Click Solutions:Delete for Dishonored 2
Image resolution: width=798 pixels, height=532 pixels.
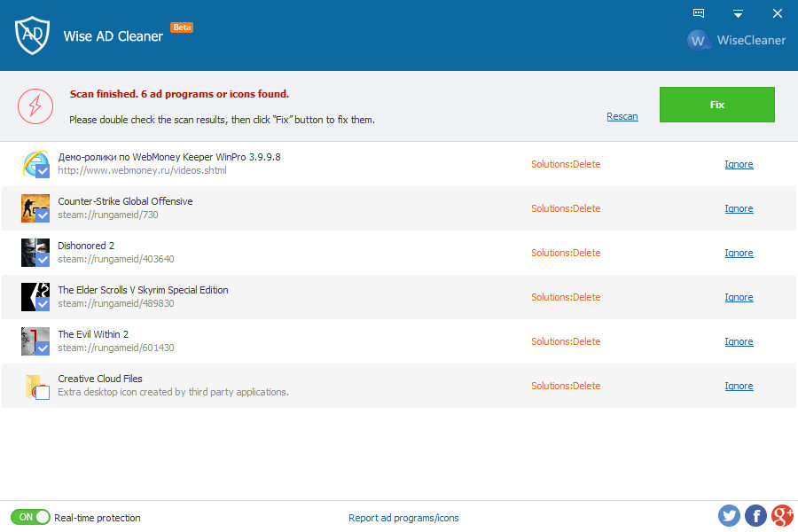pos(566,253)
